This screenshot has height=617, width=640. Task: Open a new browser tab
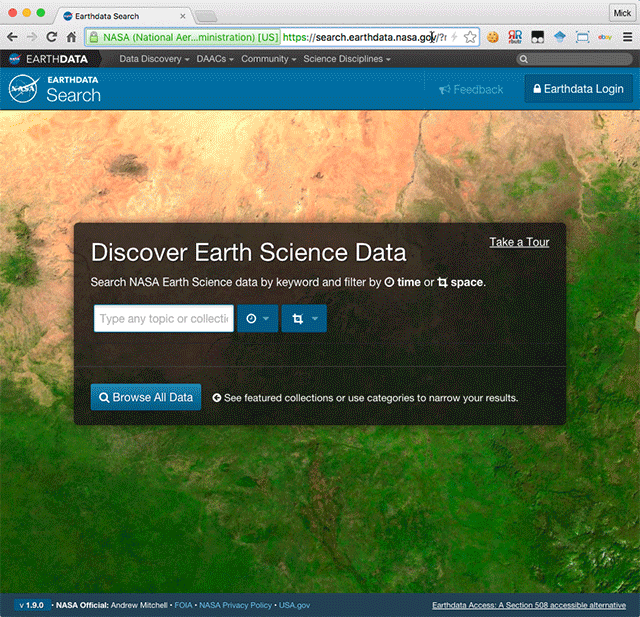tap(206, 16)
